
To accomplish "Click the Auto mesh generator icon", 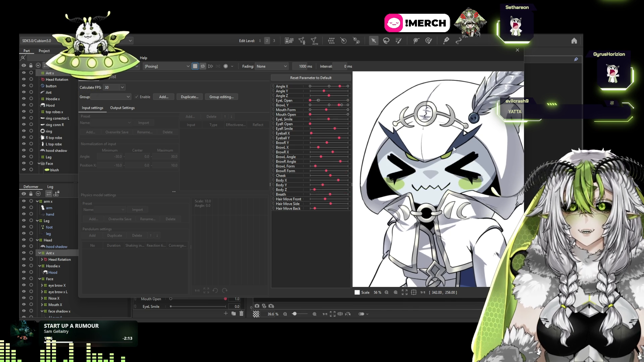I will 314,41.
